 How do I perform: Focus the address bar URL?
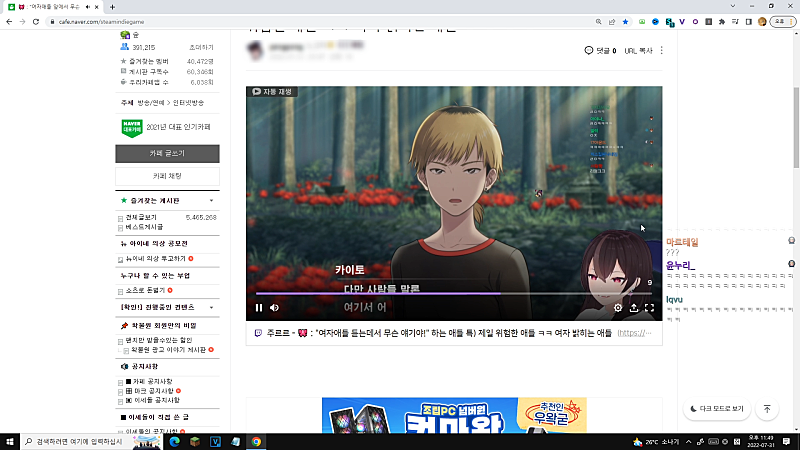[102, 22]
